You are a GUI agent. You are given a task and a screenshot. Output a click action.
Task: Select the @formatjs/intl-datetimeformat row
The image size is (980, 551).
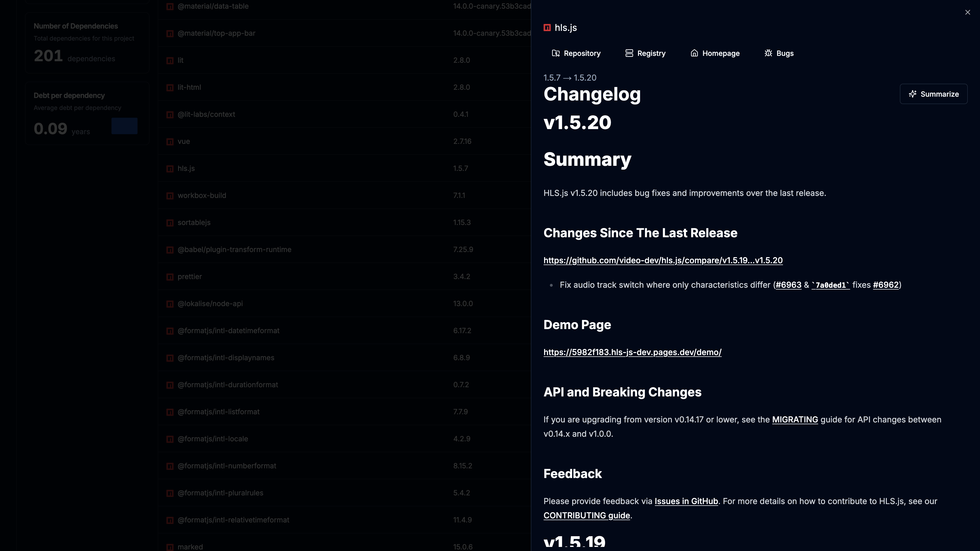click(344, 331)
